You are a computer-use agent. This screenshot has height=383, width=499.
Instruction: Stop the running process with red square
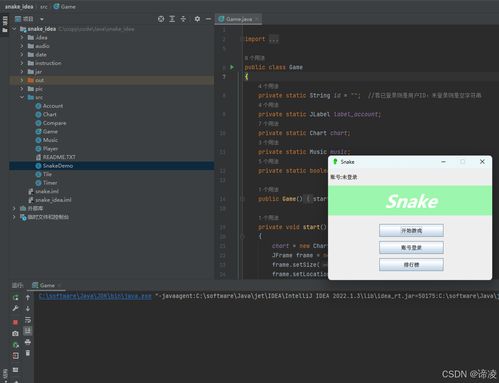click(15, 322)
